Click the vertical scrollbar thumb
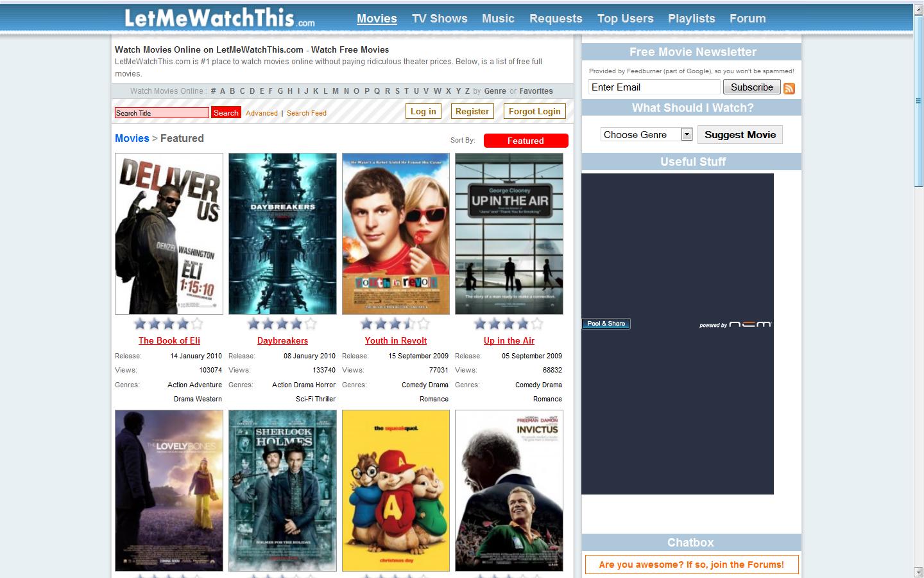This screenshot has width=924, height=578. point(918,101)
